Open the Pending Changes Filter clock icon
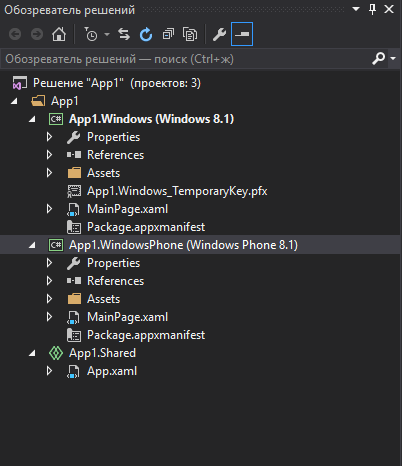 click(x=91, y=34)
